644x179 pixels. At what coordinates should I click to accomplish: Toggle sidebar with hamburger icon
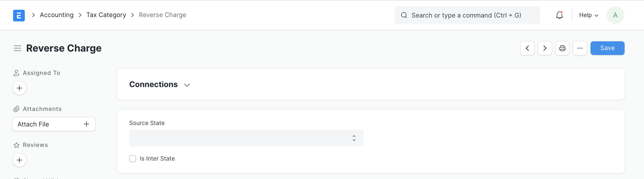coord(17,48)
